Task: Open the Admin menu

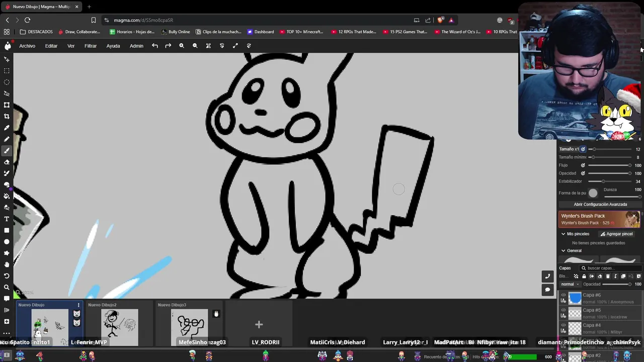Action: point(136,46)
